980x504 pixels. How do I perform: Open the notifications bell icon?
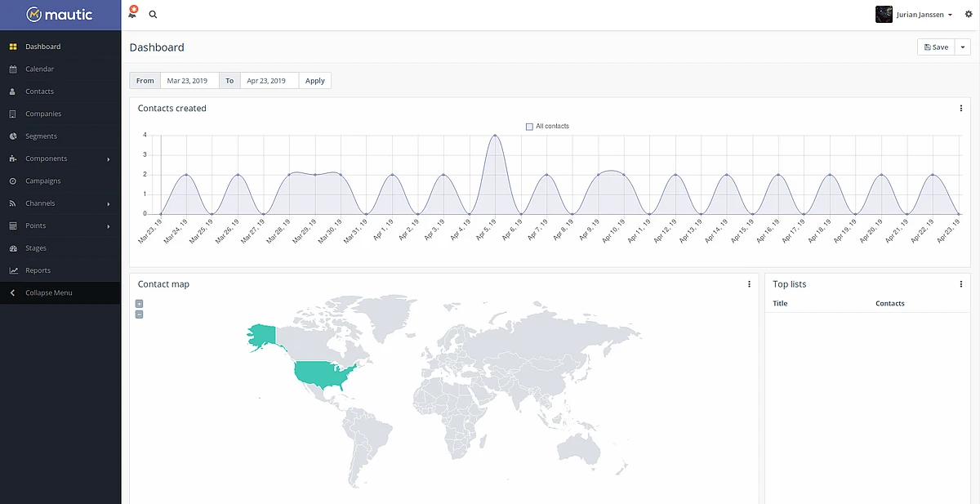pyautogui.click(x=132, y=14)
